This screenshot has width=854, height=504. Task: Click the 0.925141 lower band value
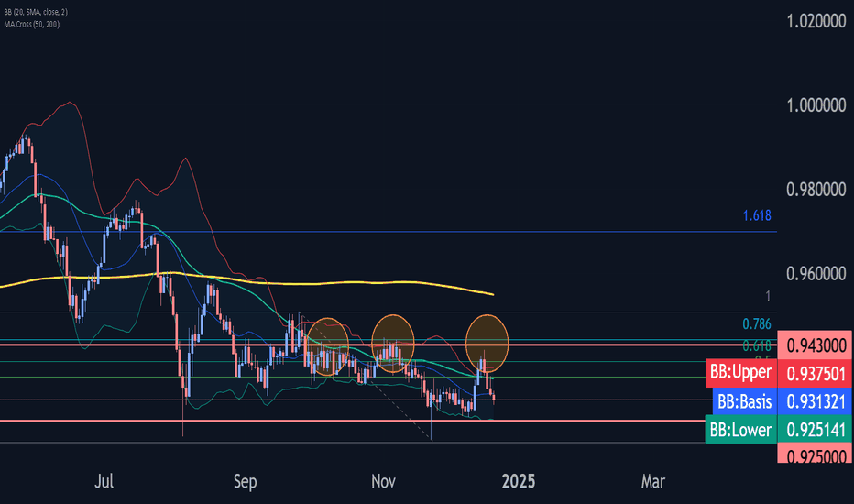tap(816, 430)
